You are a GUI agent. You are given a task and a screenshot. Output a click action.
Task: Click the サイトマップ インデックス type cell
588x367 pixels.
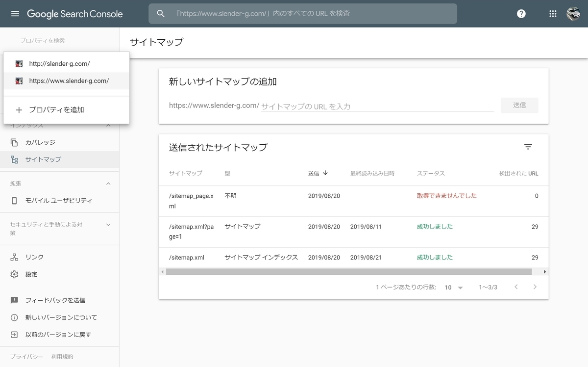click(x=261, y=258)
